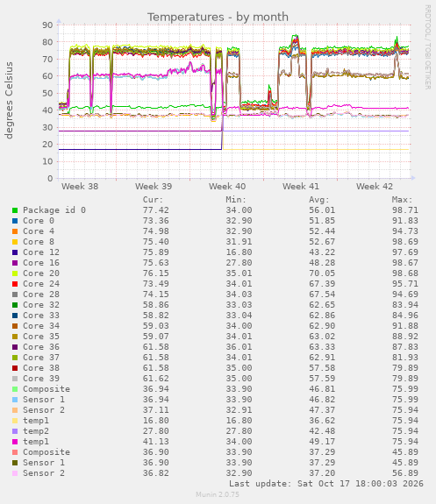
Task: Click the lime Core 20 legend swatch
Action: [15, 273]
